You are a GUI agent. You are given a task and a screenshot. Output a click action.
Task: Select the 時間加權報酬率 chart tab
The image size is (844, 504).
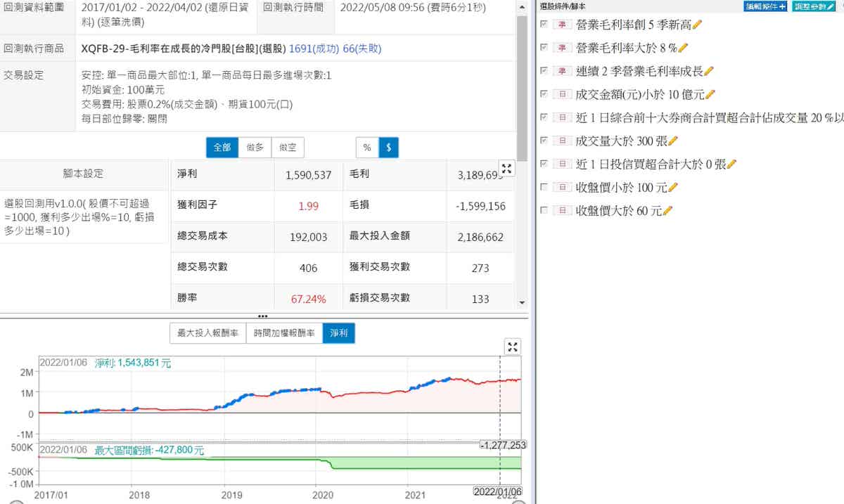(x=283, y=333)
